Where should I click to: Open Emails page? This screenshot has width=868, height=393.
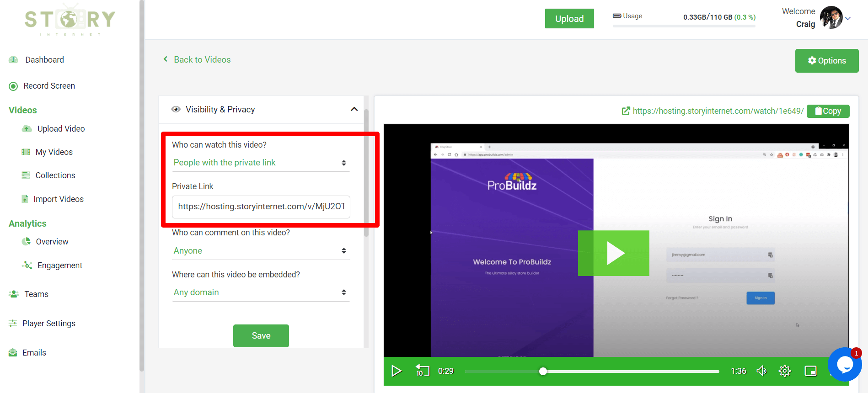pyautogui.click(x=34, y=353)
